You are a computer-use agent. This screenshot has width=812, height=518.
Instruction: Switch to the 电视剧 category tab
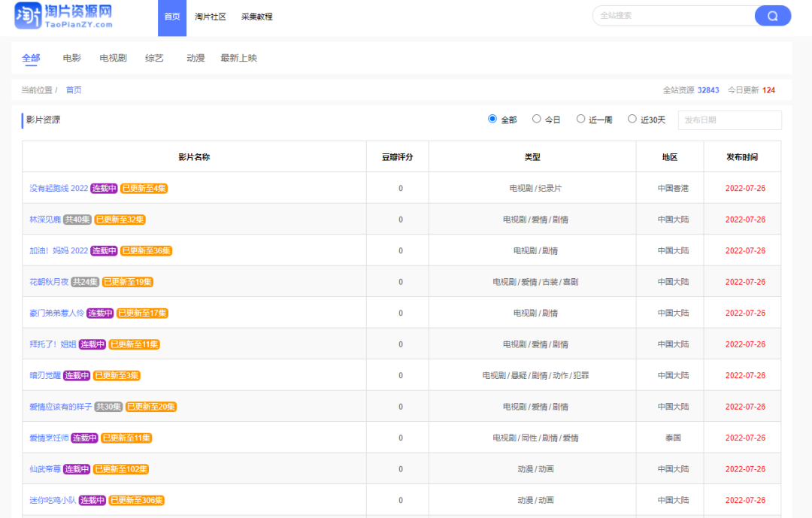(x=113, y=58)
